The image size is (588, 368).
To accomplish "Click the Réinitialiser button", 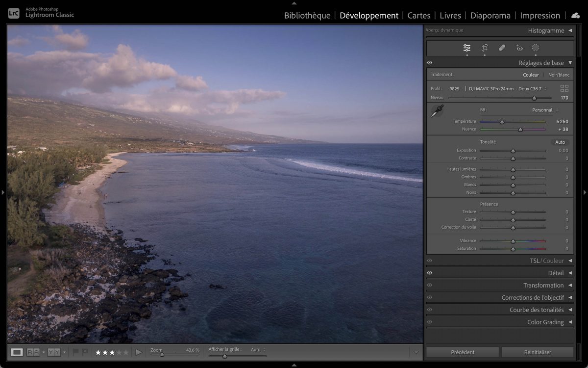I will (x=537, y=352).
